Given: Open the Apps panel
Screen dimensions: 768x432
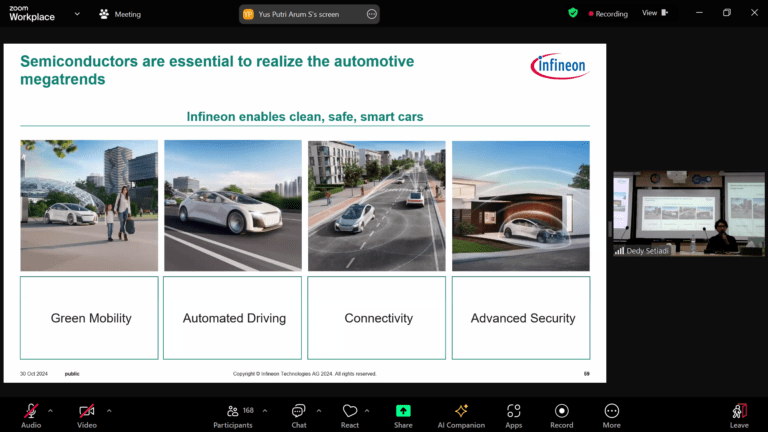Looking at the screenshot, I should click(x=513, y=411).
